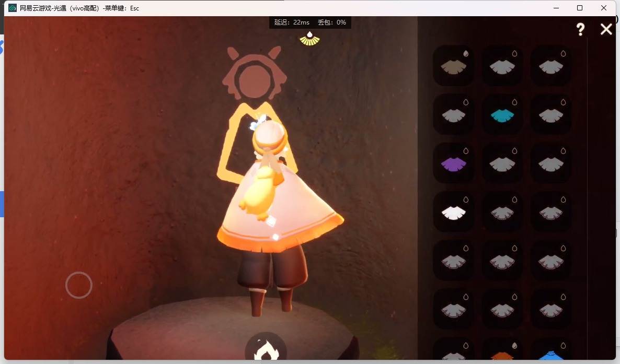
Task: Pick the white cape
Action: point(454,213)
